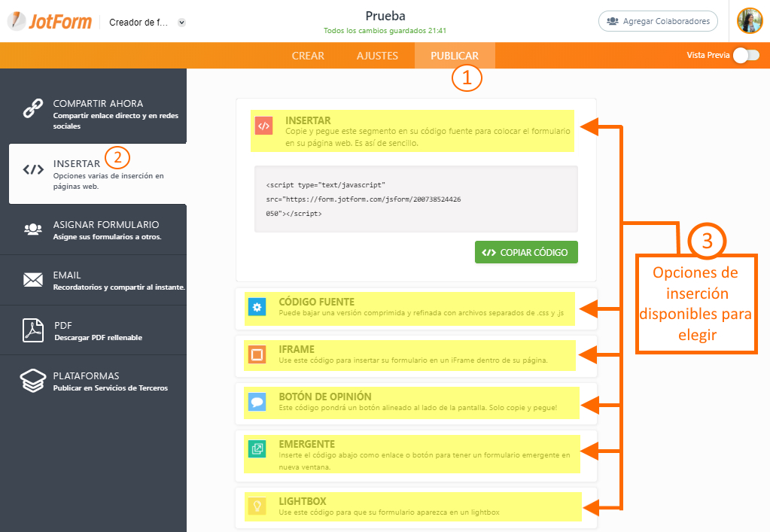The width and height of the screenshot is (770, 532).
Task: Click the yellow Lightbox bulb icon
Action: [x=257, y=506]
